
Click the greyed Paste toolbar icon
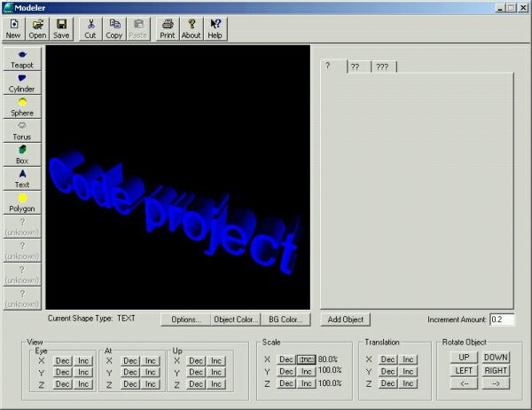[138, 29]
